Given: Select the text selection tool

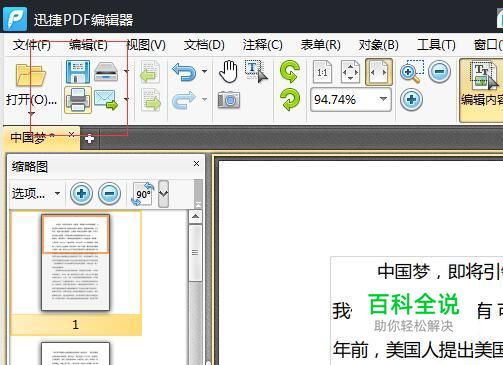Looking at the screenshot, I should coord(256,71).
